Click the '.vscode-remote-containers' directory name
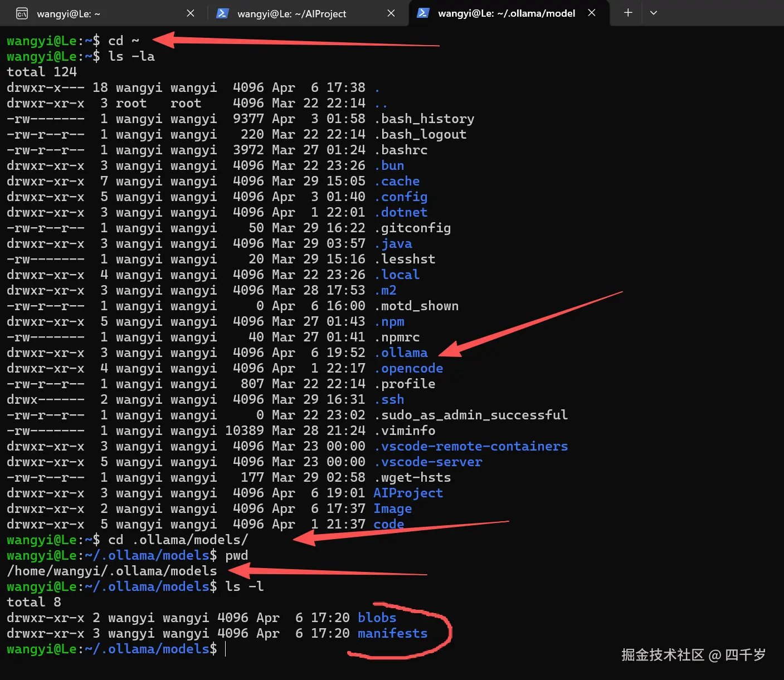784x680 pixels. [471, 446]
